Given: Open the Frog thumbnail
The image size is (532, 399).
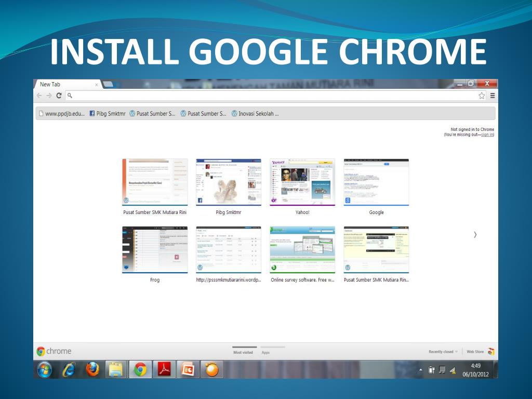Looking at the screenshot, I should pyautogui.click(x=155, y=250).
